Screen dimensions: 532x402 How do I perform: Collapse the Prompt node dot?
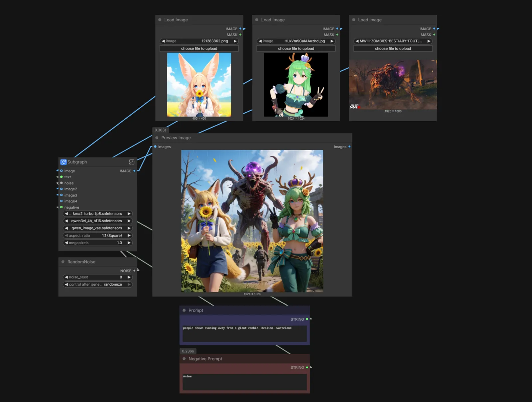184,310
